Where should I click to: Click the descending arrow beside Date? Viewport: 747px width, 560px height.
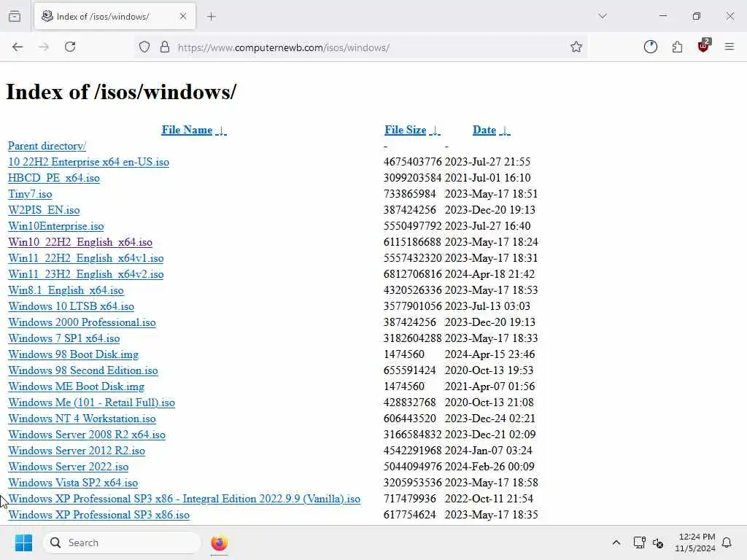pos(505,131)
